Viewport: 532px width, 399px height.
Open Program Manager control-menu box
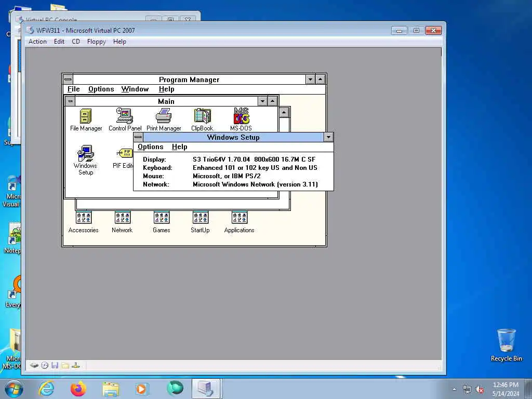[68, 79]
